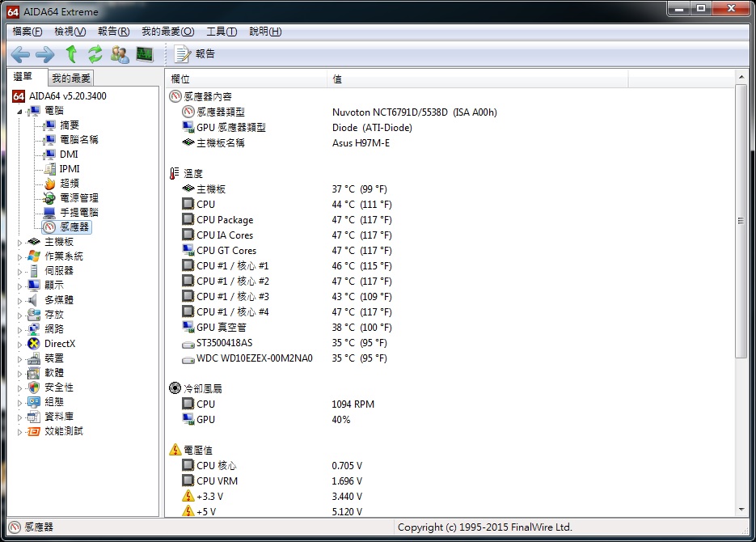Click the Back arrow toolbar icon

[20, 54]
